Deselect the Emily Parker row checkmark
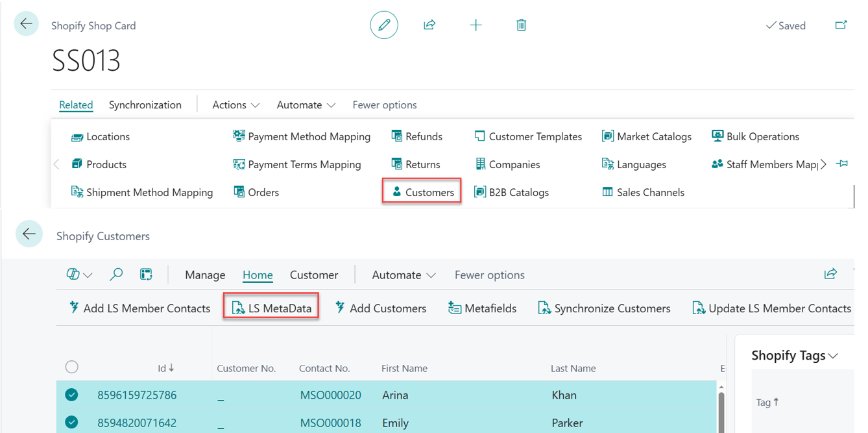Viewport: 868px width, 433px height. pyautogui.click(x=72, y=423)
